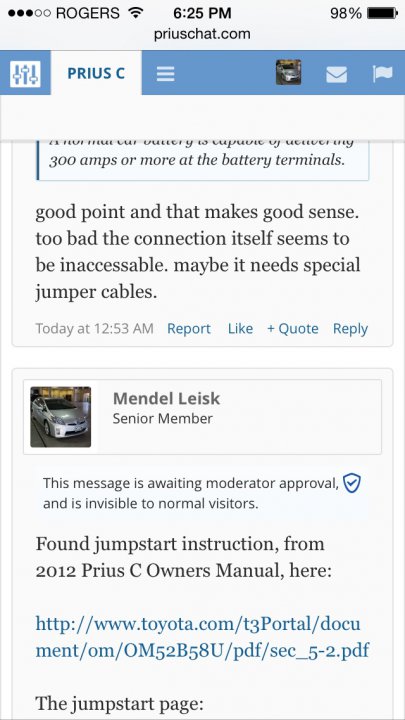The height and width of the screenshot is (720, 405).
Task: Open Mendel Leisk's profile name
Action: point(166,399)
